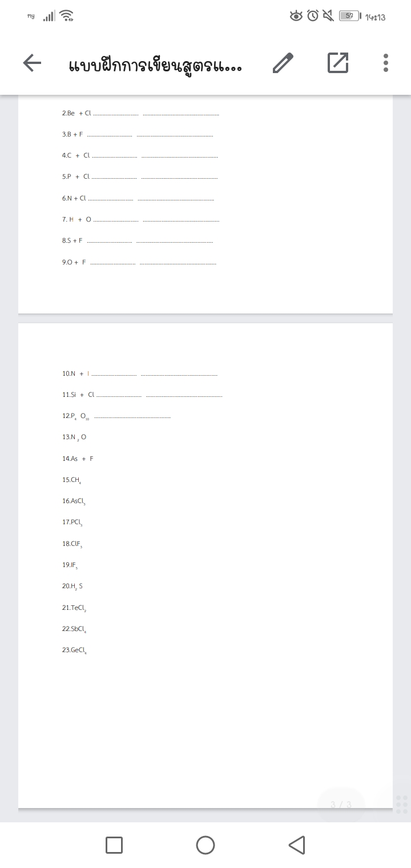This screenshot has height=868, width=411.
Task: Tap item 23 GeCl4 in document
Action: pos(74,650)
